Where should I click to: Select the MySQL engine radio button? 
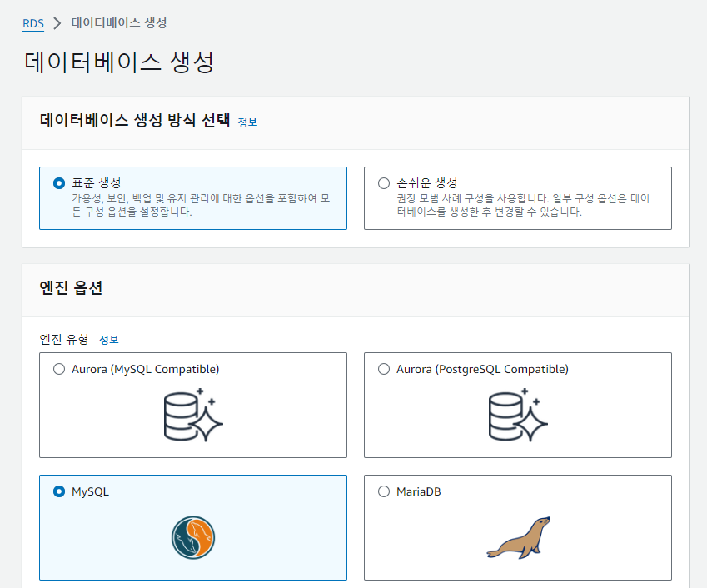tap(59, 491)
